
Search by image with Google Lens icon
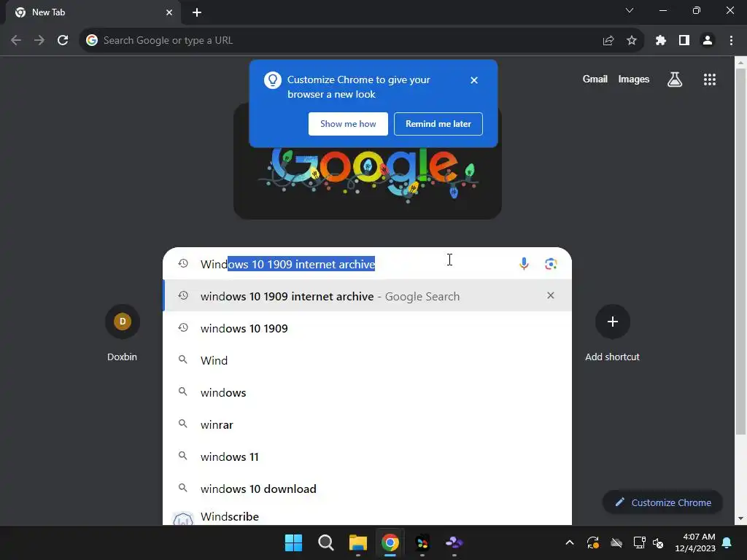pos(551,264)
